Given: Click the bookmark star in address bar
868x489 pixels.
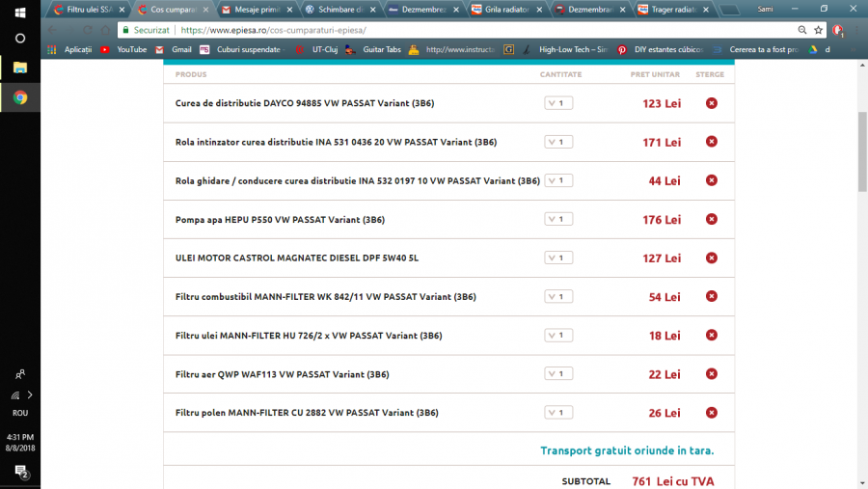Looking at the screenshot, I should click(x=819, y=30).
